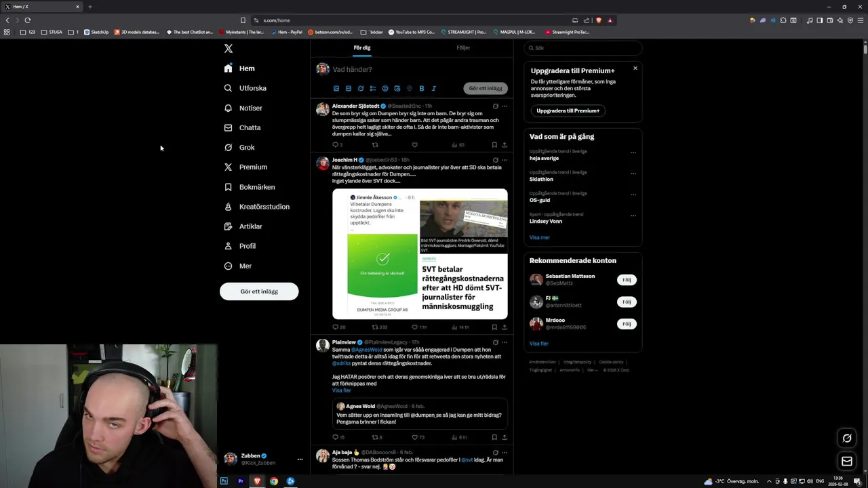The image size is (868, 488).
Task: Like Plainview's post
Action: [x=414, y=437]
